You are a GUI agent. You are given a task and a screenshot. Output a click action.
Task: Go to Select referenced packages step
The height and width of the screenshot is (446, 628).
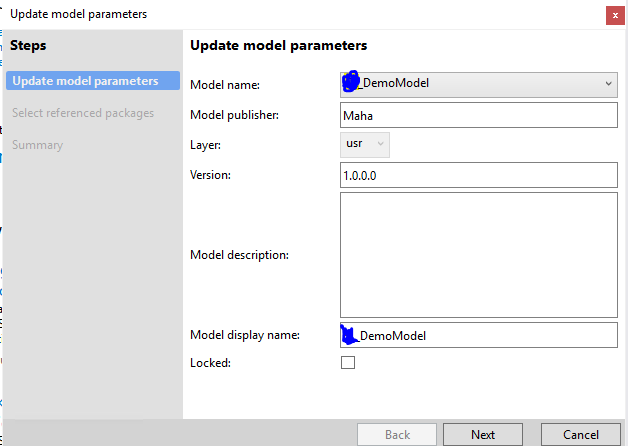tap(83, 113)
